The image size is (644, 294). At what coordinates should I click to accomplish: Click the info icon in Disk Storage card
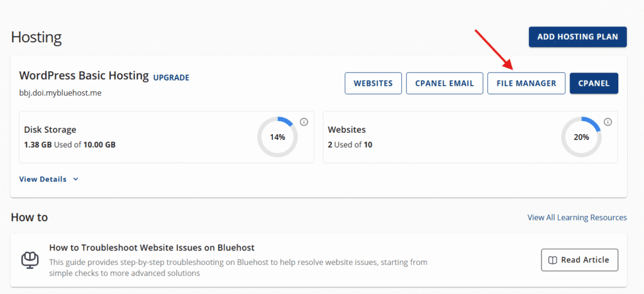coord(304,122)
